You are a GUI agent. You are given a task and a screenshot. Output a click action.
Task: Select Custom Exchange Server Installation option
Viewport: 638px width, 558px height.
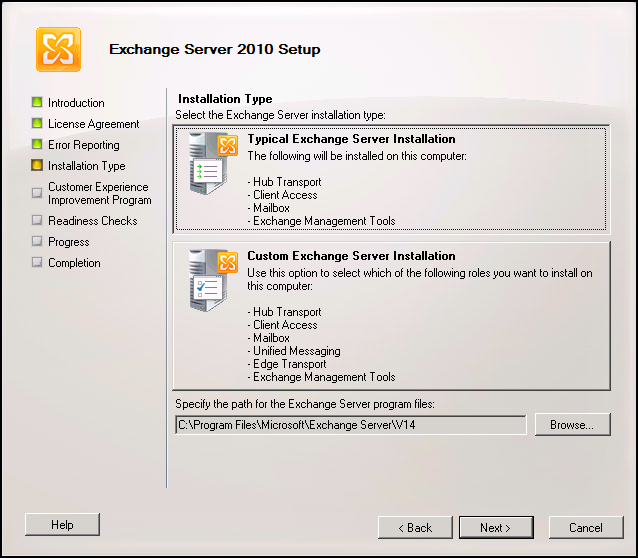(x=391, y=316)
